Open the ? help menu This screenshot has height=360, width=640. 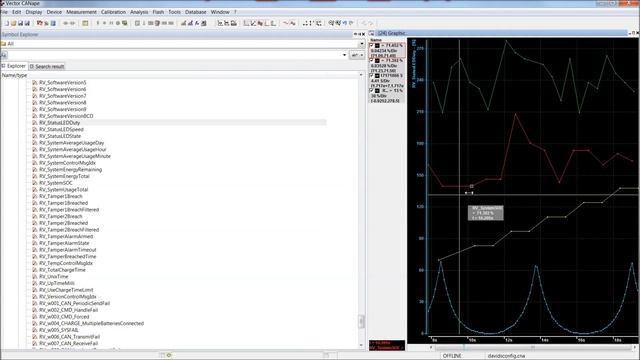236,12
